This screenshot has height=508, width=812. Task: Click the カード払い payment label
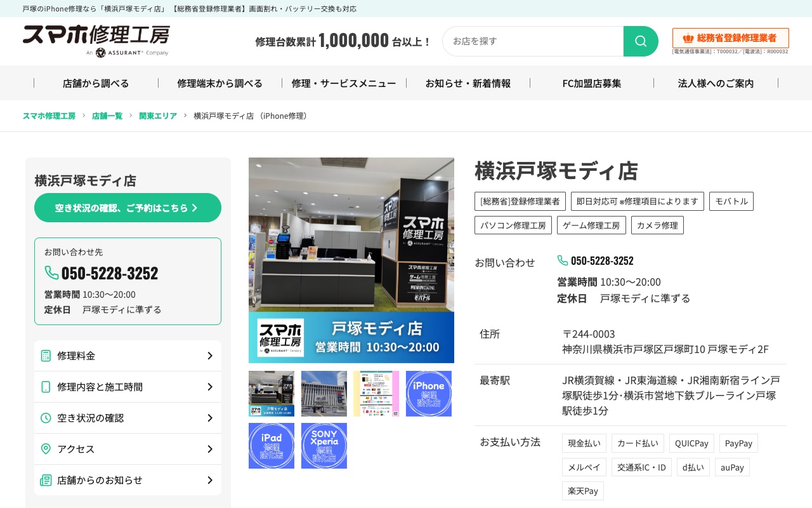coord(638,443)
